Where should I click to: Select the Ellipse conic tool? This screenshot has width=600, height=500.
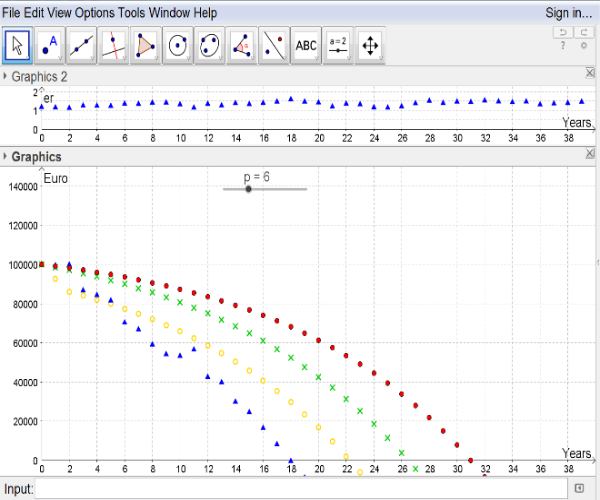coord(210,46)
